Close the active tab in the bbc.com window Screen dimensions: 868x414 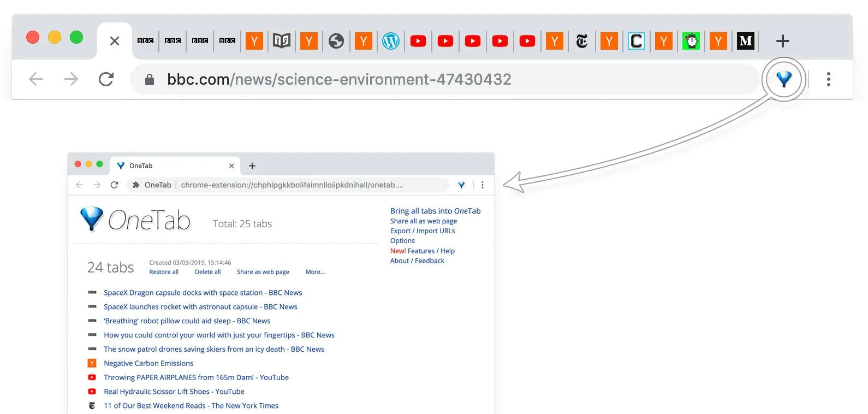pos(115,41)
